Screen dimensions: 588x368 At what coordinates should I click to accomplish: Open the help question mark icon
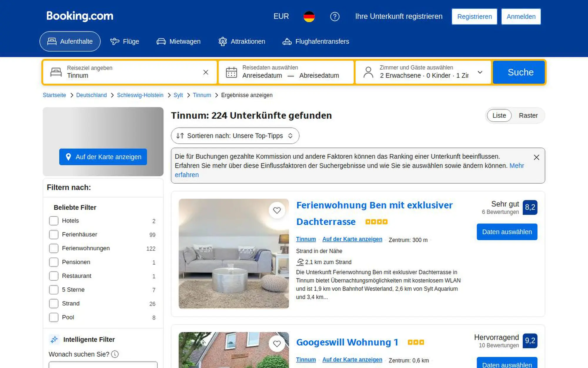(x=335, y=16)
